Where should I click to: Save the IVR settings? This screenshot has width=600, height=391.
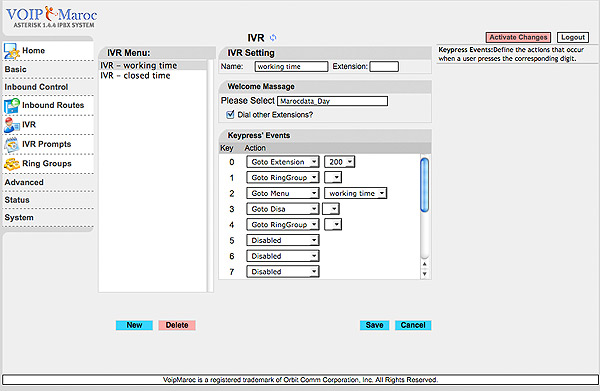[374, 325]
